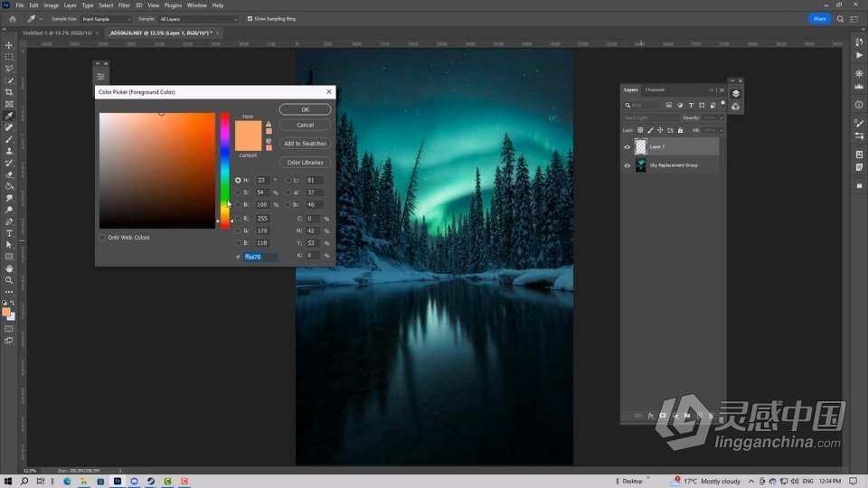The width and height of the screenshot is (868, 488).
Task: Switch to the Channels tab
Action: coord(655,89)
